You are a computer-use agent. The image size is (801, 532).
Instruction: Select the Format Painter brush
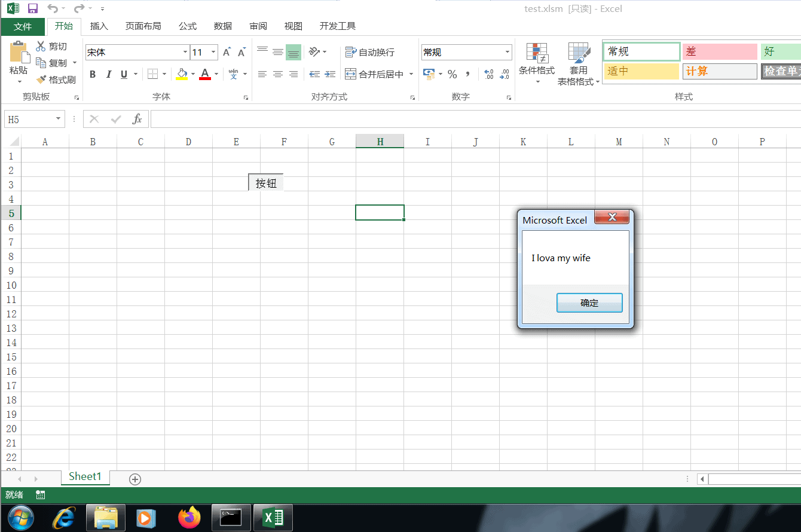coord(56,80)
